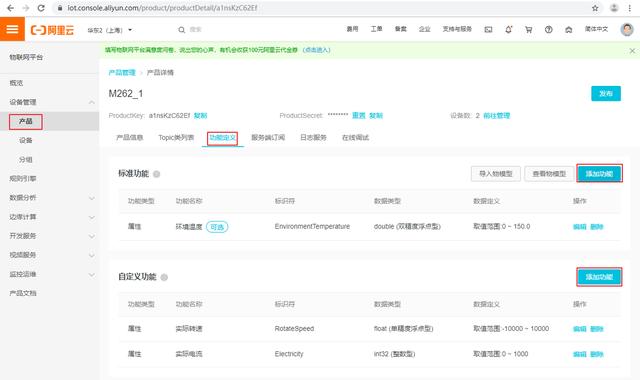Delete the Electricity row
This screenshot has width=640, height=380.
(596, 354)
